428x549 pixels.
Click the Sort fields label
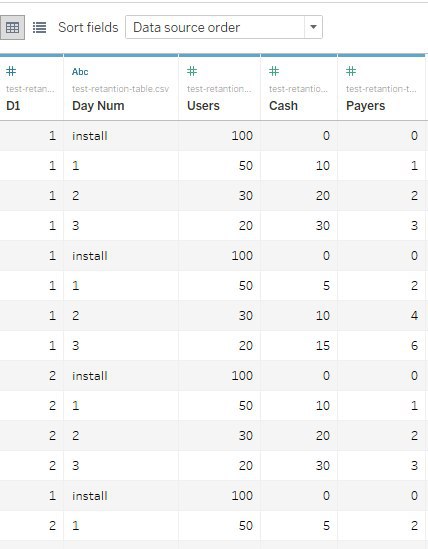[x=88, y=27]
